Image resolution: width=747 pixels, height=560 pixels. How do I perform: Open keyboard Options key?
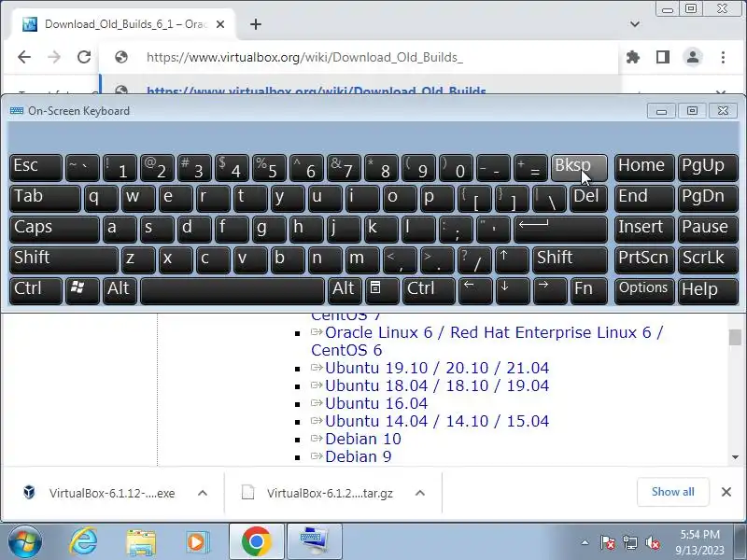pos(644,290)
